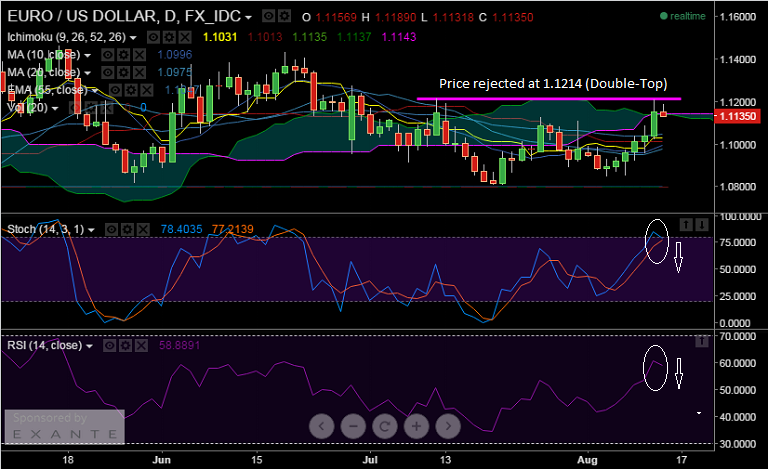Click the high price value 1.11890

click(x=395, y=18)
